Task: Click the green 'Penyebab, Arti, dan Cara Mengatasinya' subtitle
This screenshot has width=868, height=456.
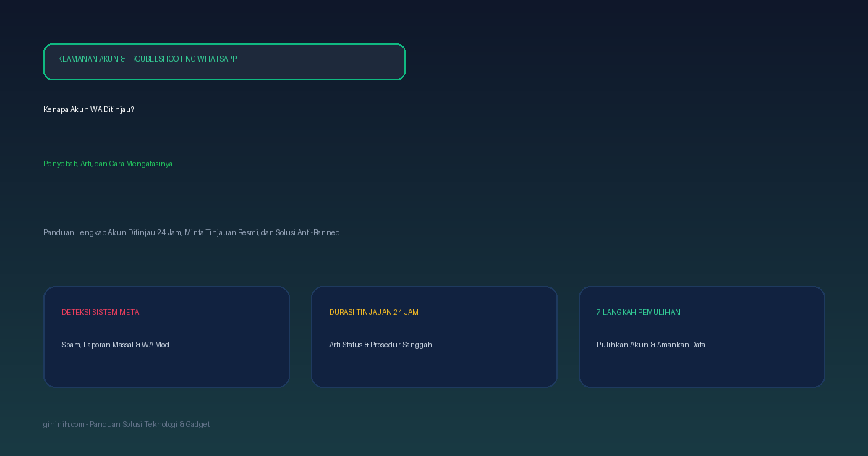Action: click(x=108, y=164)
